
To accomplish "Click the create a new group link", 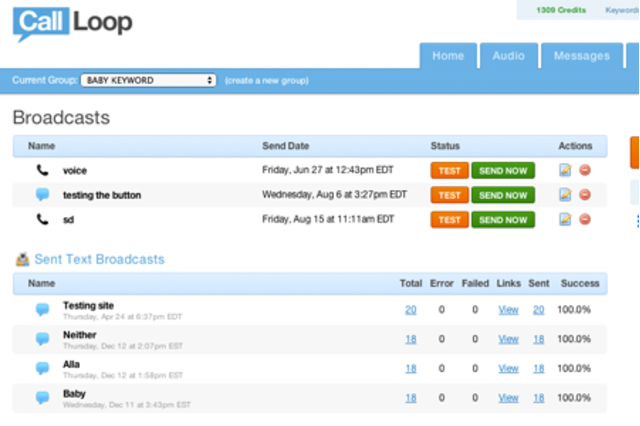I will (266, 80).
